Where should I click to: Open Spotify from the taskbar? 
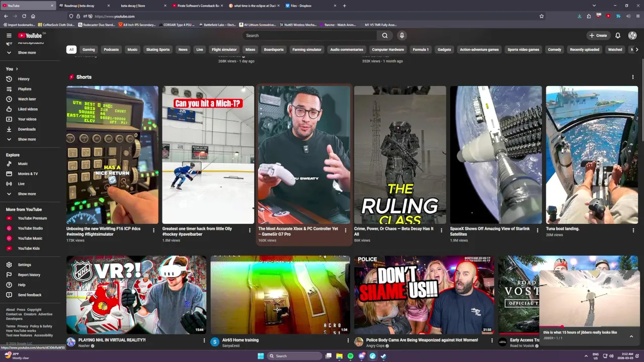click(x=350, y=356)
